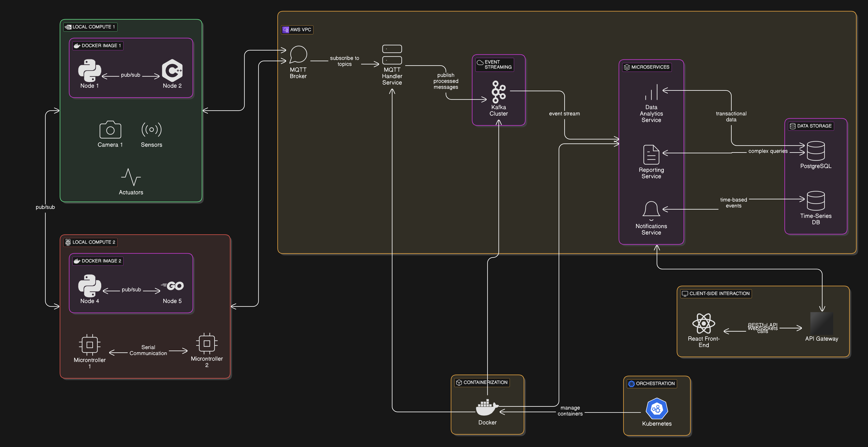The width and height of the screenshot is (868, 447).
Task: Select the Docker whale icon
Action: pos(487,408)
